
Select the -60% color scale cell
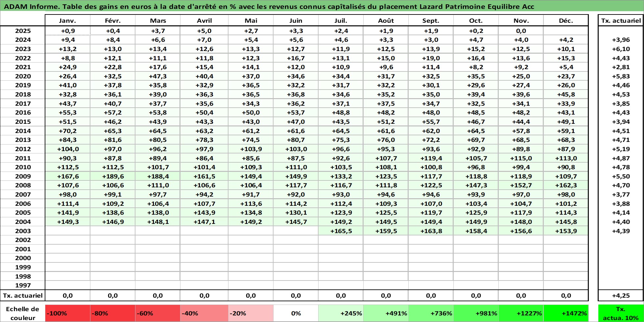pyautogui.click(x=157, y=313)
